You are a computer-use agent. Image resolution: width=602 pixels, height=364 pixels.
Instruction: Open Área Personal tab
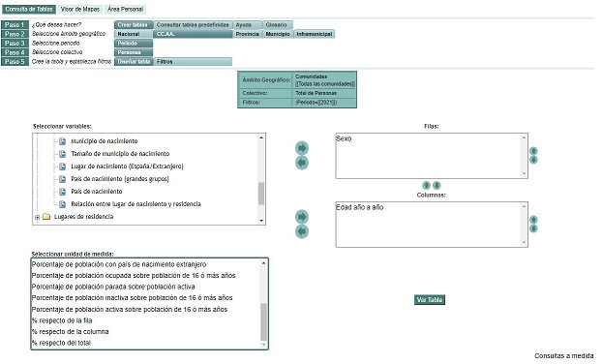(x=125, y=10)
